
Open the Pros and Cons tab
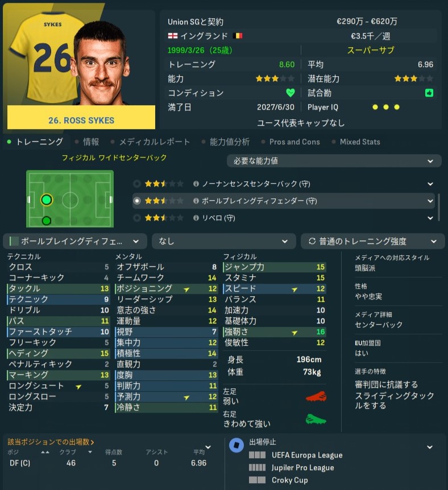pyautogui.click(x=294, y=142)
